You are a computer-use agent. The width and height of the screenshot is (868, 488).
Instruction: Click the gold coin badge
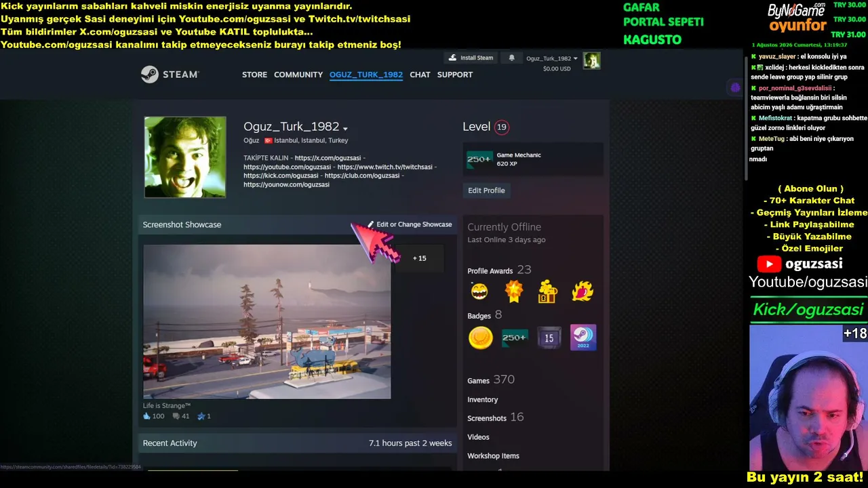tap(481, 338)
